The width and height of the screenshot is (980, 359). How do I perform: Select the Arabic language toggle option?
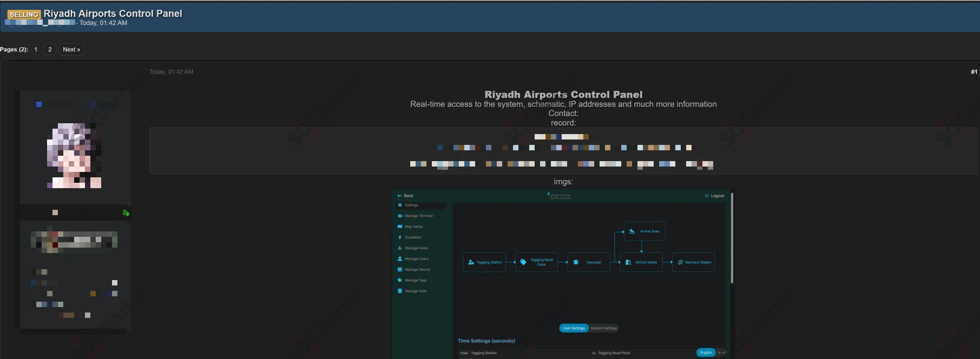click(721, 353)
